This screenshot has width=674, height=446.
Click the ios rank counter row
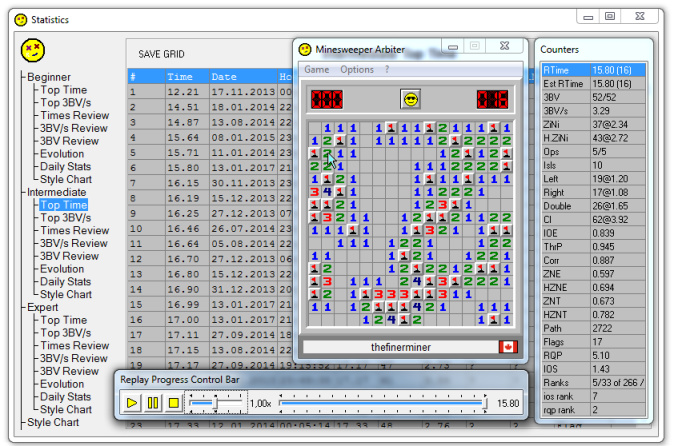[593, 397]
